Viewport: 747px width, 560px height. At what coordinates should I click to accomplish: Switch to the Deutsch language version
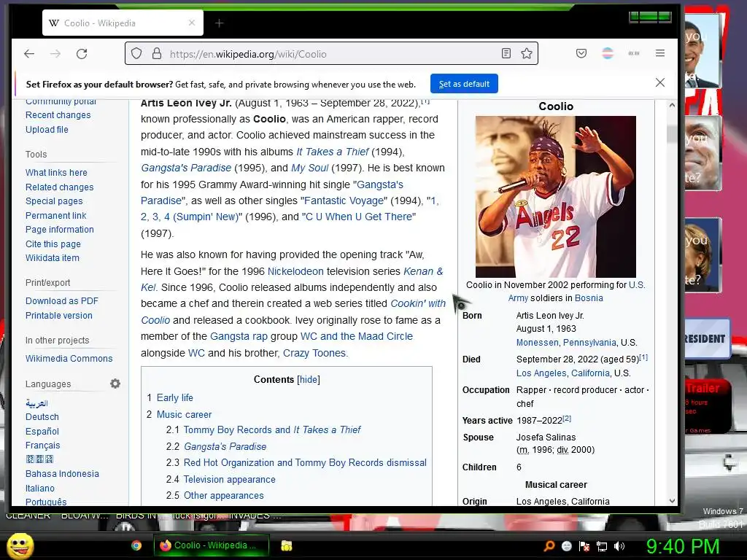(x=42, y=417)
